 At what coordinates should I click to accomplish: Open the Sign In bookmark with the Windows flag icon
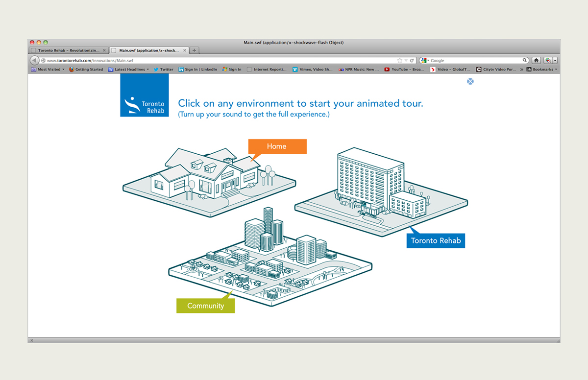pyautogui.click(x=232, y=70)
